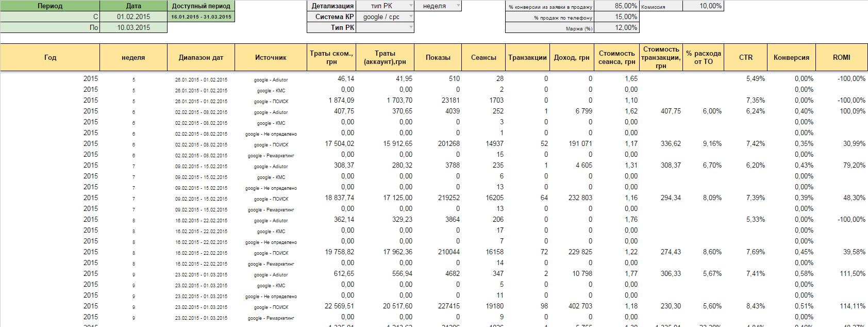The width and height of the screenshot is (868, 327).
Task: Click the "CTR" column header
Action: tap(746, 57)
